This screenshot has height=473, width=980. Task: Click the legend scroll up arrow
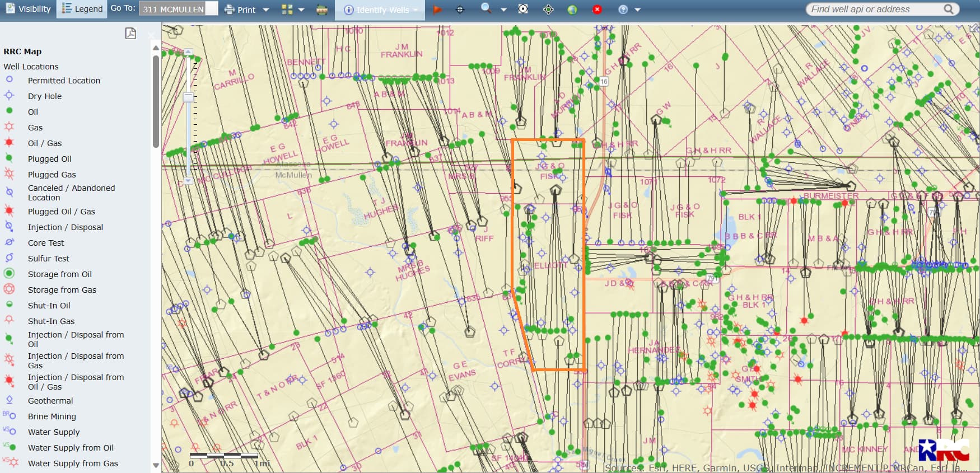156,48
